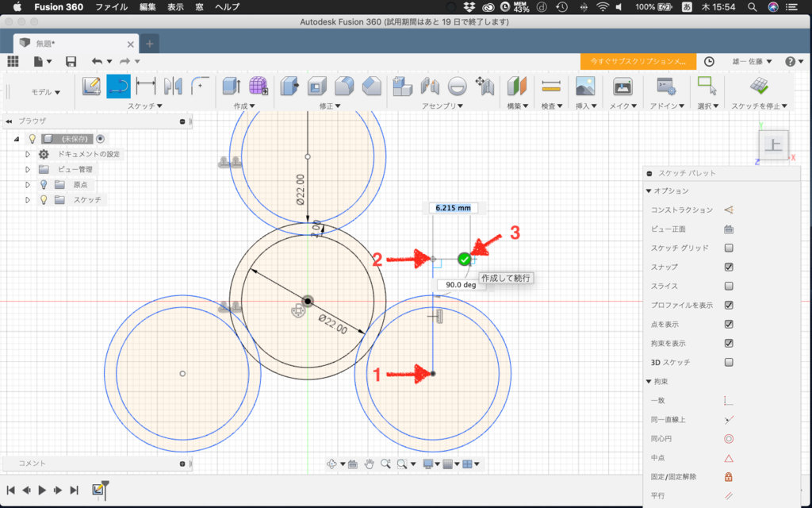Enable the スケッチ グリッド checkbox

[x=729, y=248]
